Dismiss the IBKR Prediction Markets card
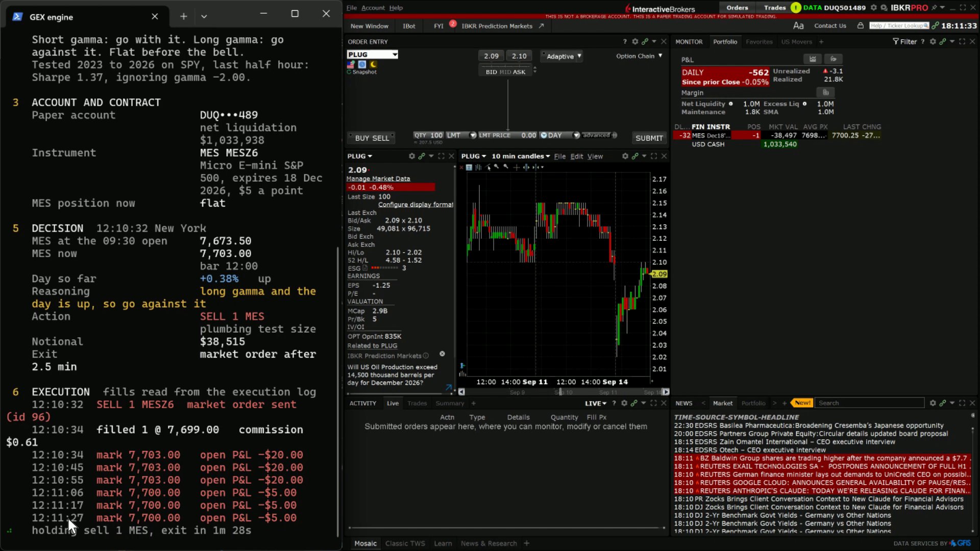This screenshot has height=551, width=980. tap(442, 354)
